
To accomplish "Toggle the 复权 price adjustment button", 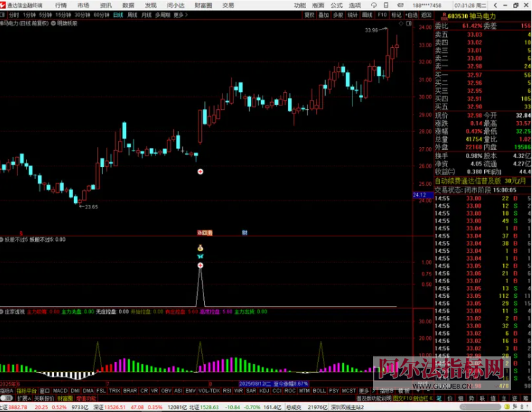I will pyautogui.click(x=309, y=14).
